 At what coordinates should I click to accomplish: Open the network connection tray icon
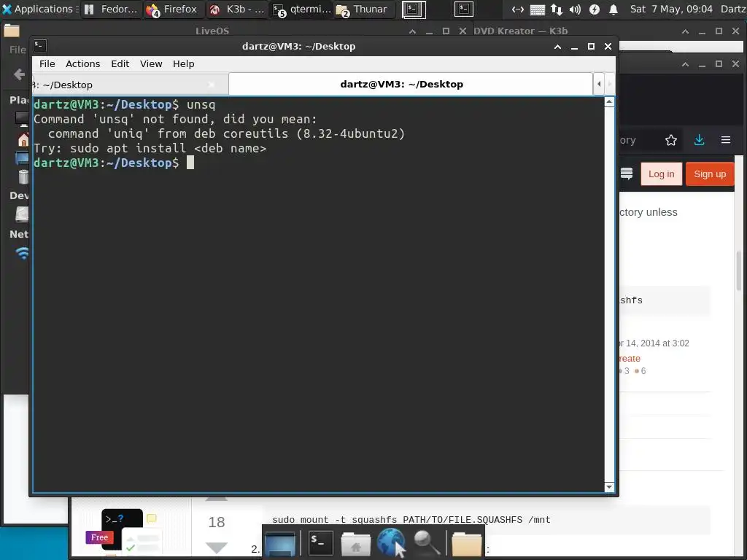click(518, 9)
